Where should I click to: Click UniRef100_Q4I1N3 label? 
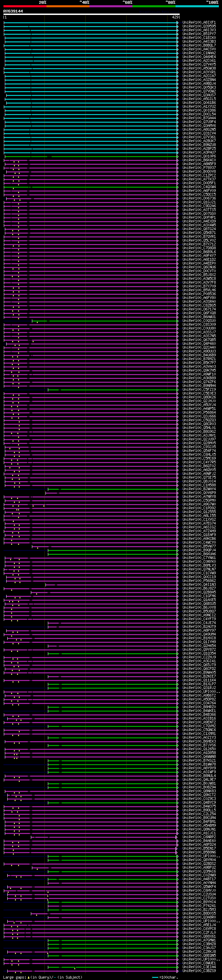coord(199,585)
